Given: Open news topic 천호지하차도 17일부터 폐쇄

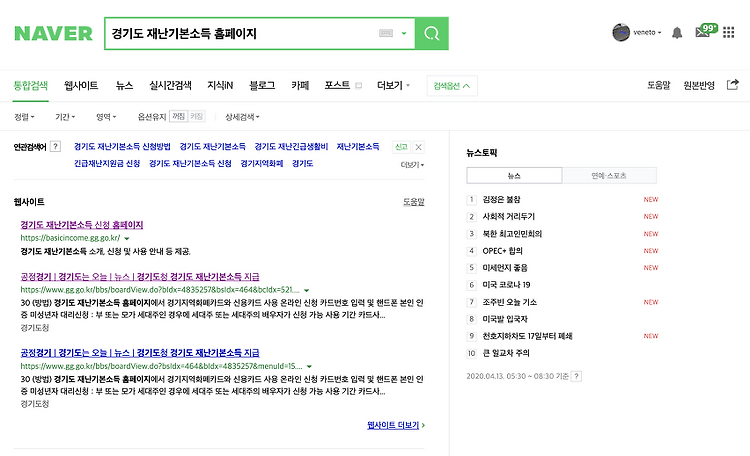Looking at the screenshot, I should click(x=527, y=336).
